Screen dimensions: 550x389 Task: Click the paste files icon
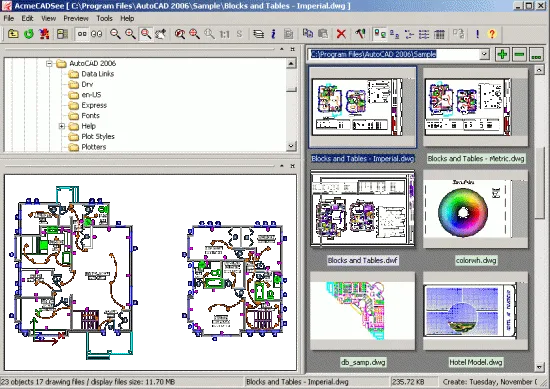tap(323, 33)
